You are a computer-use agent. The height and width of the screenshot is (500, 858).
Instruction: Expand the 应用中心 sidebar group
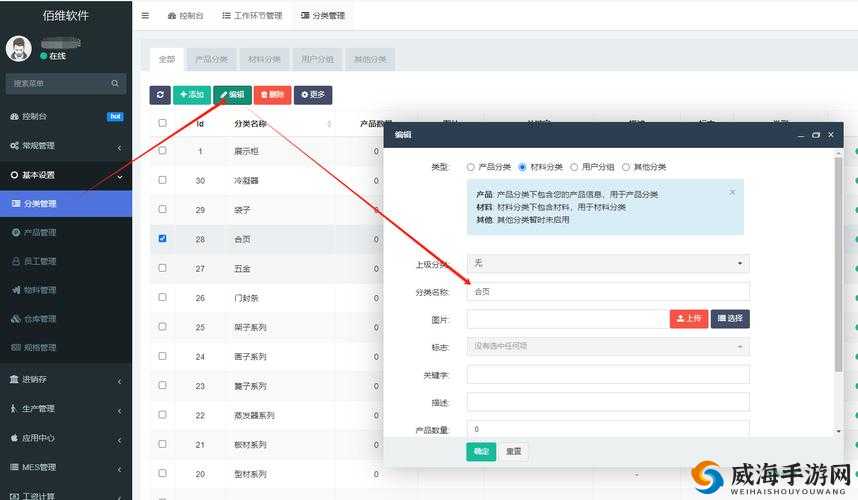pyautogui.click(x=66, y=438)
